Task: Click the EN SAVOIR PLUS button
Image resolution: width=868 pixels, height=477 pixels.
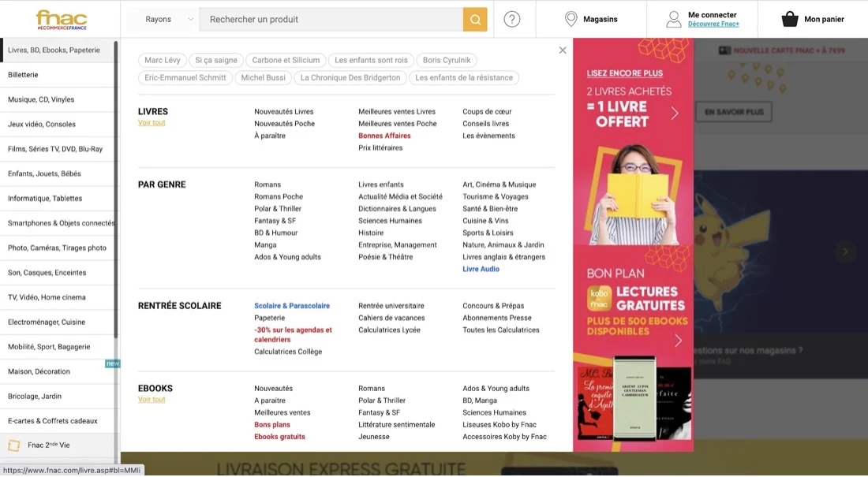Action: click(734, 112)
